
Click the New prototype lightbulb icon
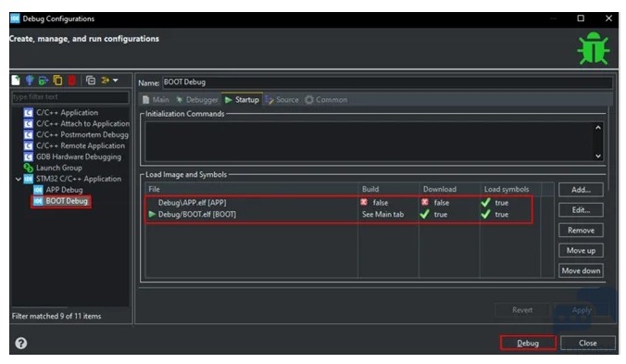(30, 81)
